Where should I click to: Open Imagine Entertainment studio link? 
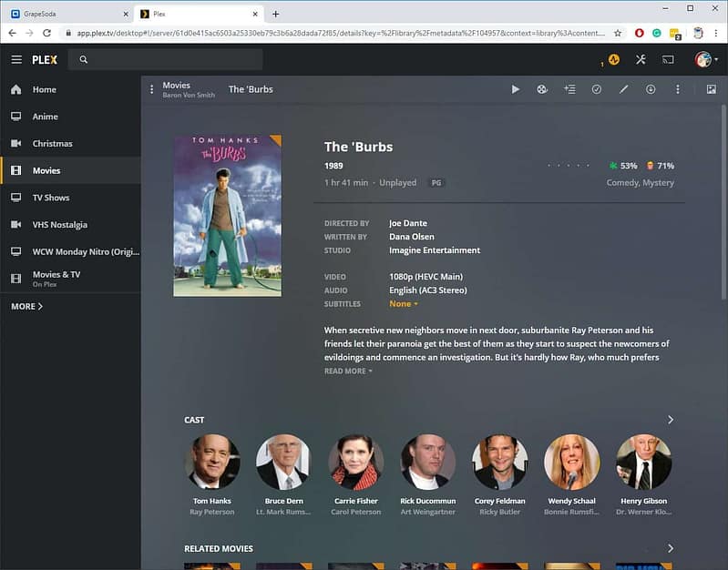click(x=434, y=250)
